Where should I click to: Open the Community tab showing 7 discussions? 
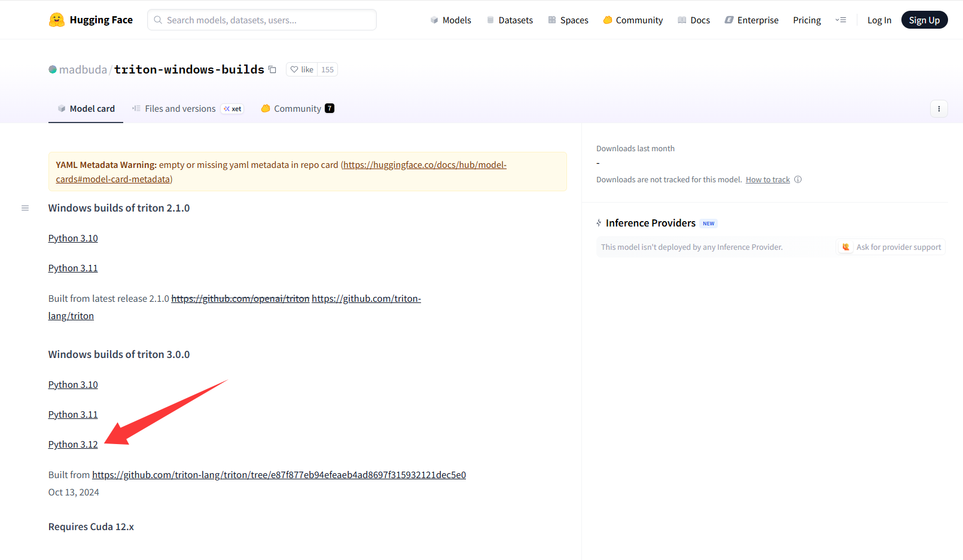[297, 108]
